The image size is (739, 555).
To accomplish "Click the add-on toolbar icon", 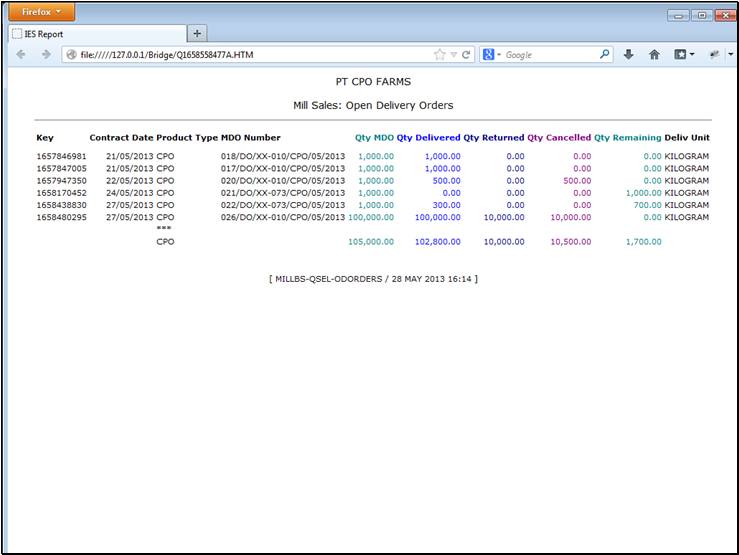I will coord(714,55).
